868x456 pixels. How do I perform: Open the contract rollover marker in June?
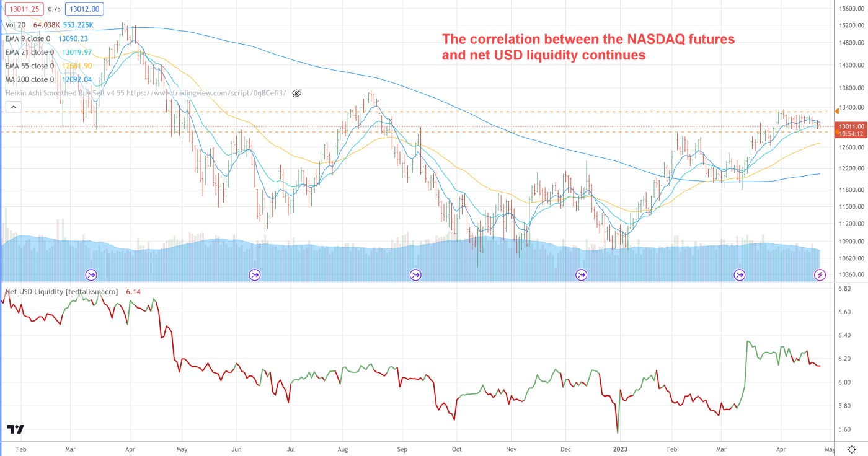pyautogui.click(x=255, y=274)
